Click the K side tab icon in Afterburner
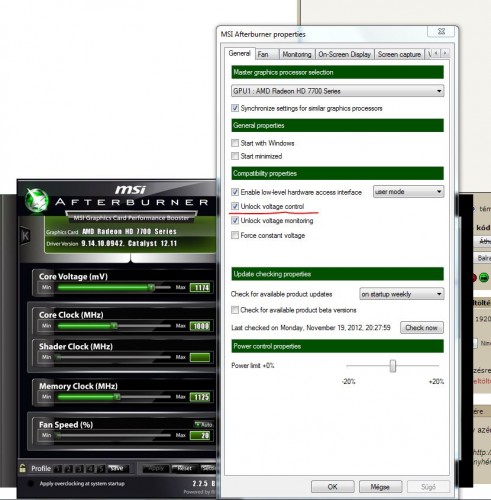Viewport: 491px width, 500px height. click(25, 236)
